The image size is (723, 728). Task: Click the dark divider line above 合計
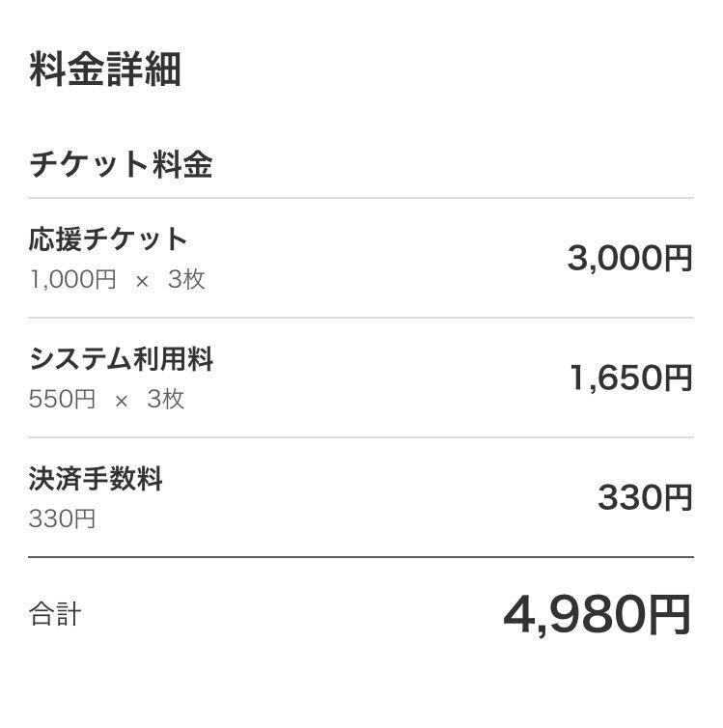[x=361, y=557]
